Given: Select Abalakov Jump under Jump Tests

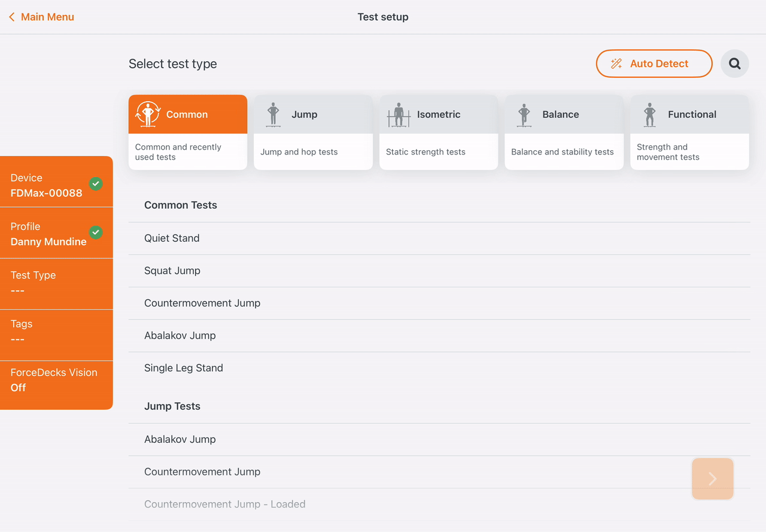Looking at the screenshot, I should click(439, 439).
